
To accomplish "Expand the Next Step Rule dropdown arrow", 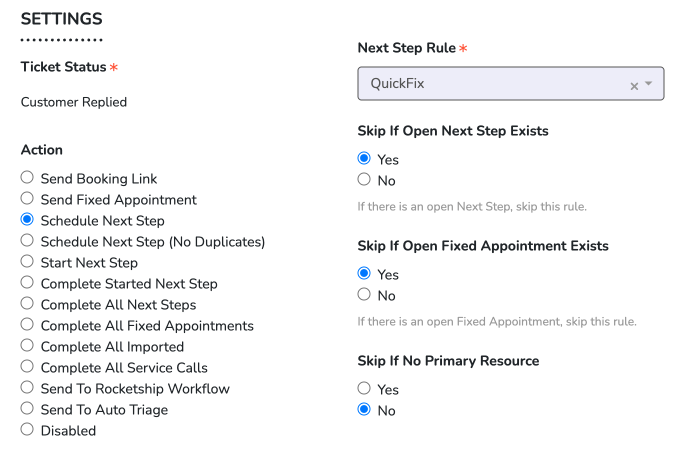I will (649, 84).
